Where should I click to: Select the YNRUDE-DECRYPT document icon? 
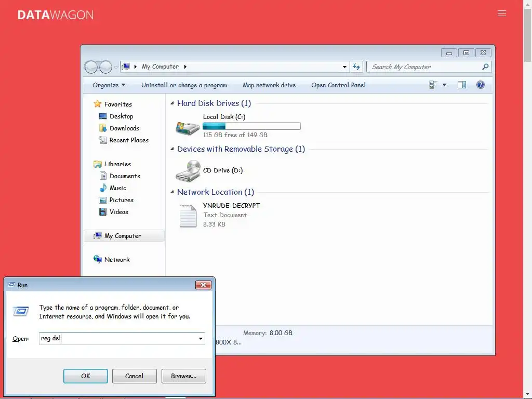188,216
